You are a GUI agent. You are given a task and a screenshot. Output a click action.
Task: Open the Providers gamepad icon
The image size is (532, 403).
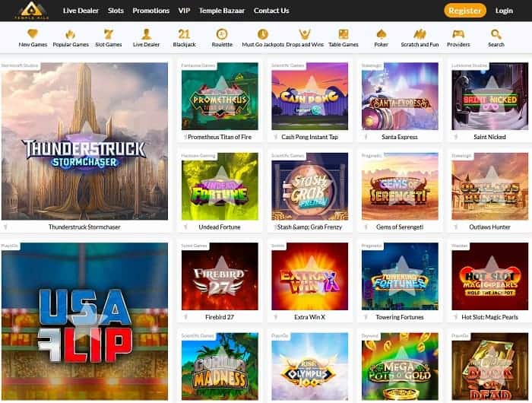pyautogui.click(x=458, y=34)
